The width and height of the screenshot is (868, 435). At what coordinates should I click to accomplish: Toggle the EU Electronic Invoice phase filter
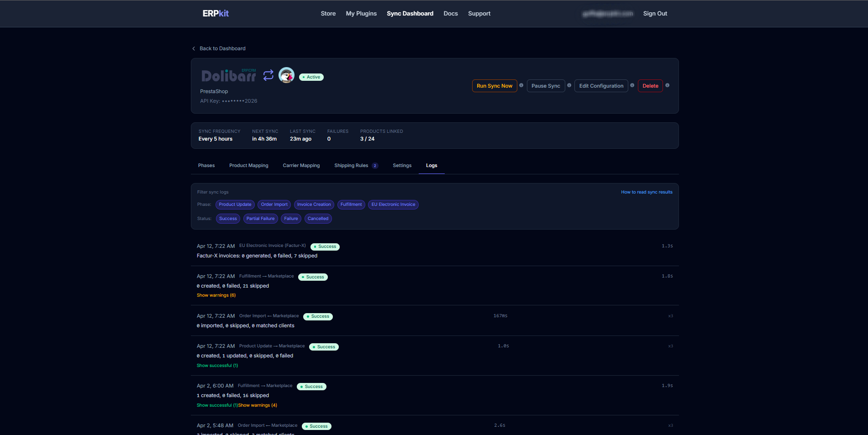(x=393, y=204)
